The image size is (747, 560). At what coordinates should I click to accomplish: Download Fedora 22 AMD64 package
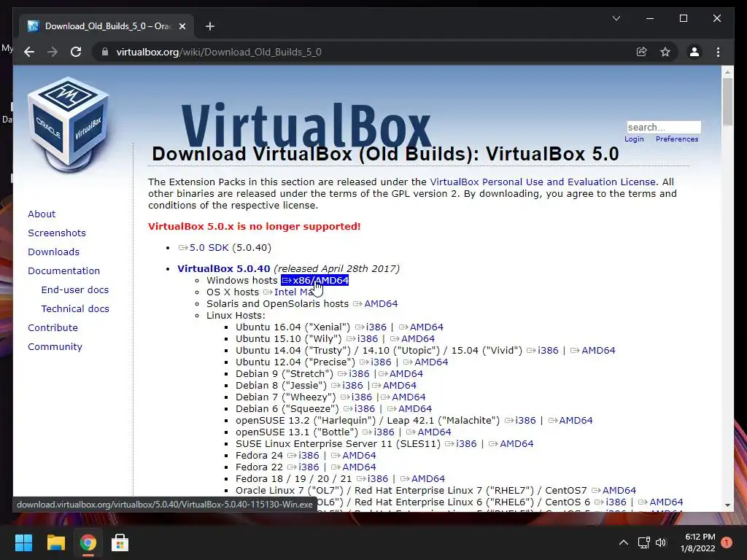tap(354, 467)
